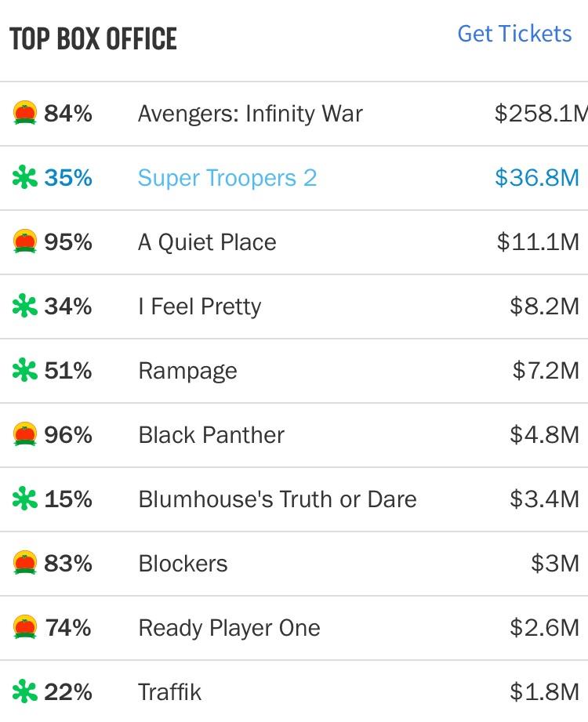Open A Quiet Place movie title
The width and height of the screenshot is (588, 722).
(207, 242)
